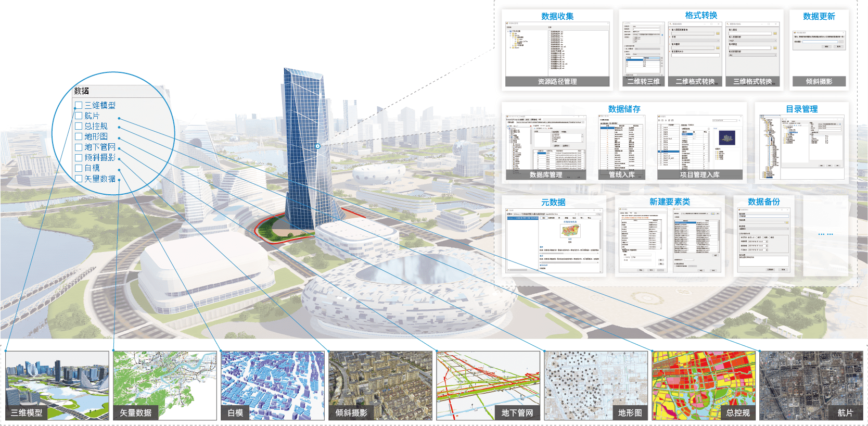
Task: Open the 数据备份 panel screenshot
Action: (763, 241)
